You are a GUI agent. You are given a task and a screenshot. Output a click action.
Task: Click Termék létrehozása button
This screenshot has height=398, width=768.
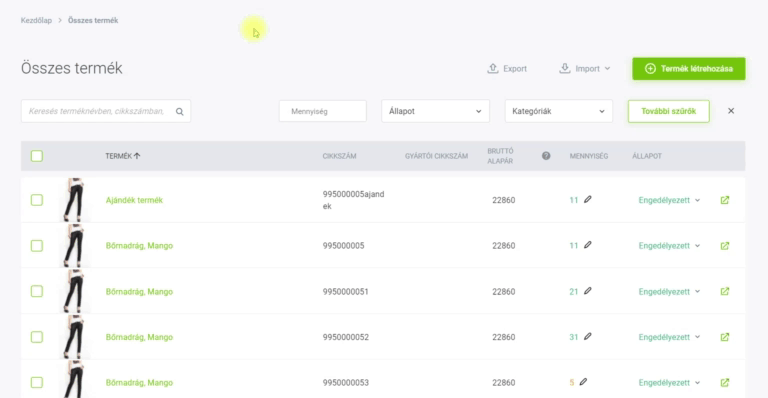click(x=689, y=69)
